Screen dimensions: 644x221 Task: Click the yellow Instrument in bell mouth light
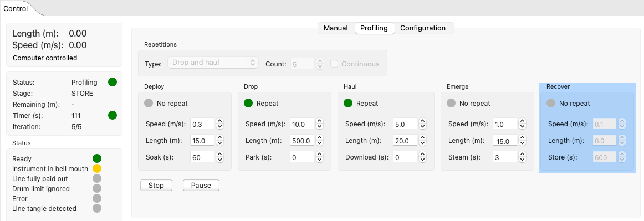96,168
